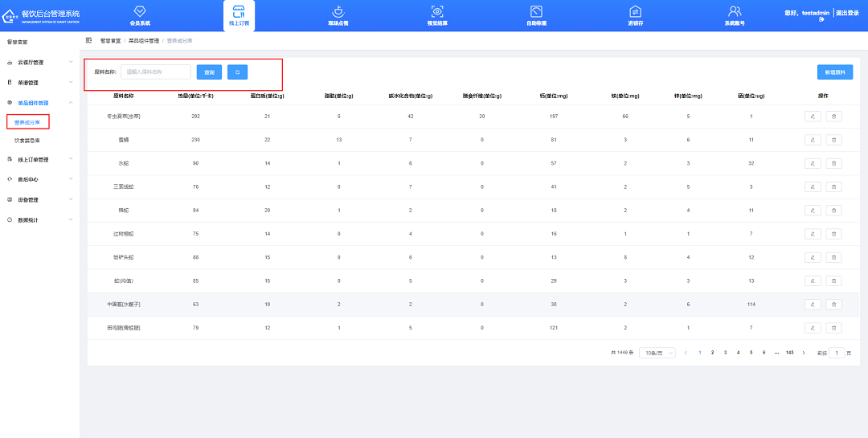This screenshot has width=868, height=438.
Task: Expand the 线上订单管理 sidebar section
Action: pyautogui.click(x=40, y=159)
